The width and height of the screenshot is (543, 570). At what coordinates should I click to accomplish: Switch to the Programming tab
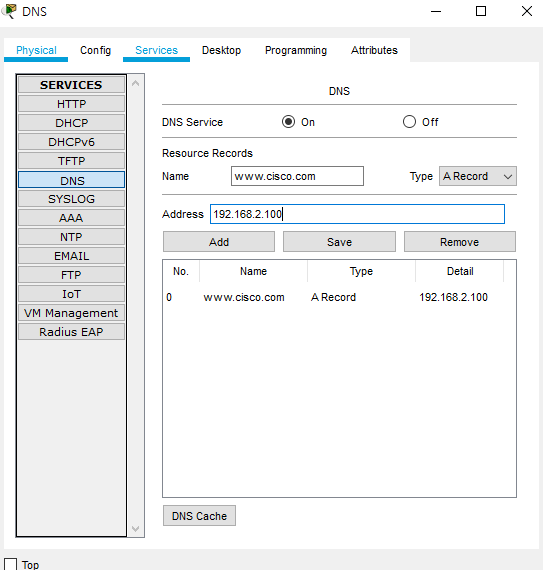pos(296,50)
